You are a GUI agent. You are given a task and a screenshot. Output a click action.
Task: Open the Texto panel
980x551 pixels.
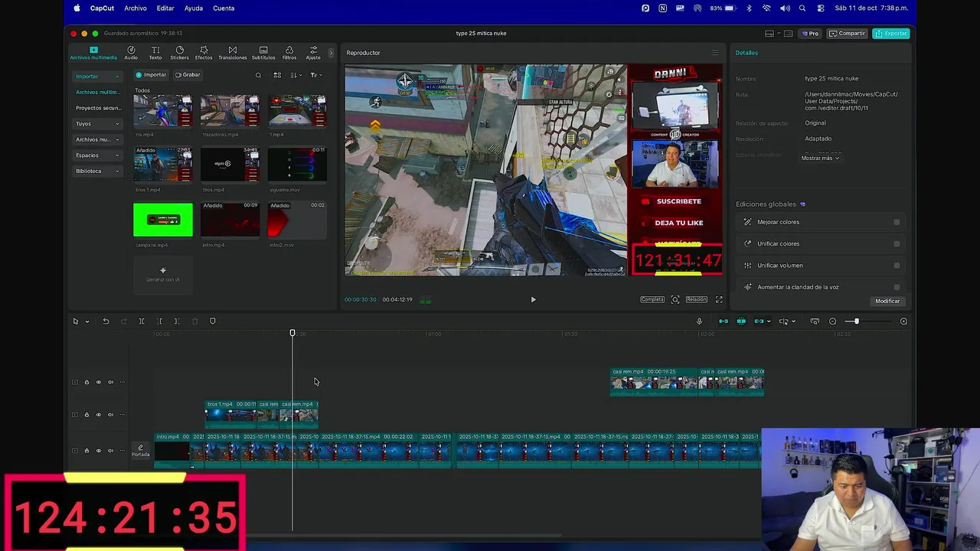(155, 53)
